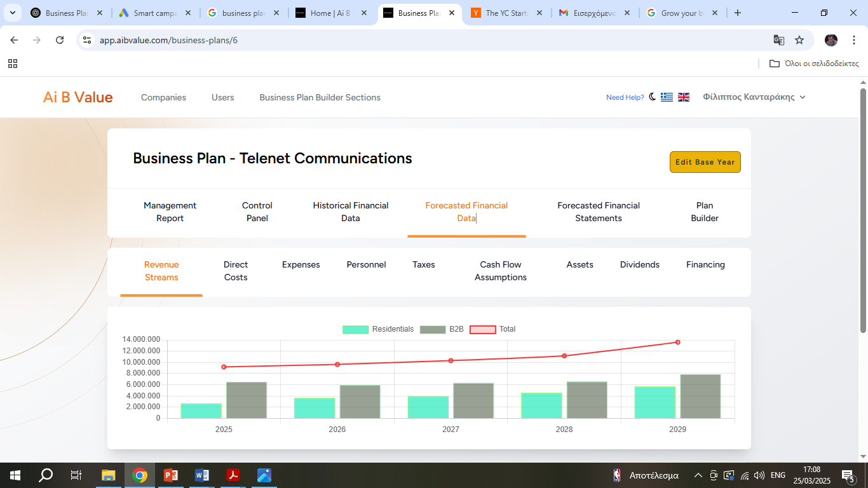Viewport: 868px width, 488px height.
Task: Open Chrome tab search dropdown arrow
Action: (x=12, y=13)
